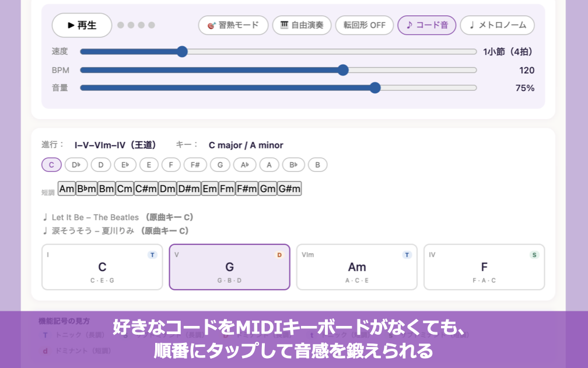
Task: Click the S badge on F card
Action: [534, 255]
